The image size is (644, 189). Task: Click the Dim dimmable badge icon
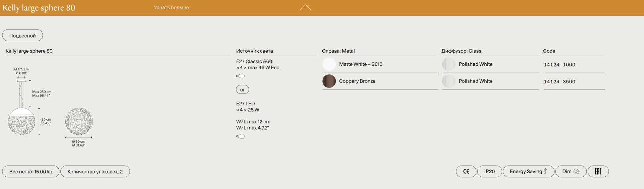click(576, 172)
